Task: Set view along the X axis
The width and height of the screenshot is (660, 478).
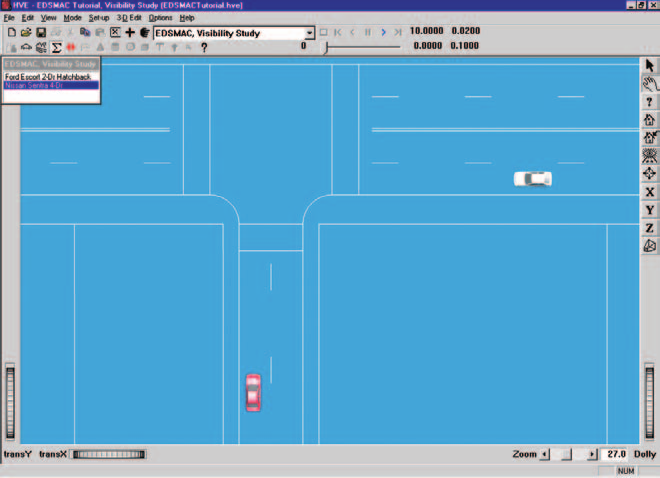Action: coord(649,192)
